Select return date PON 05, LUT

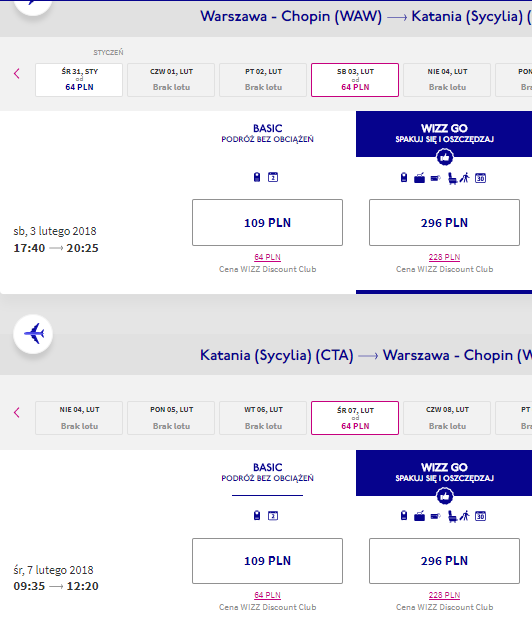tap(171, 418)
